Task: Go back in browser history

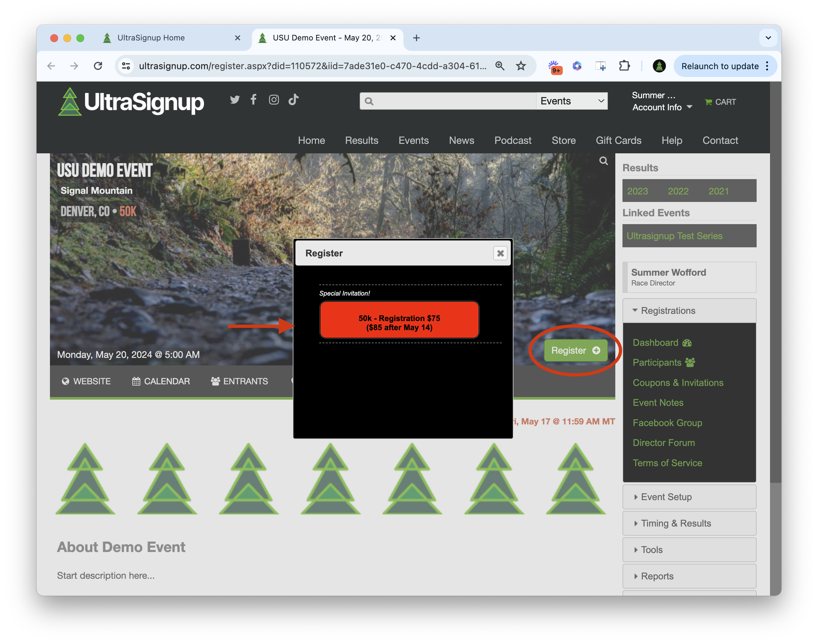Action: (x=51, y=66)
